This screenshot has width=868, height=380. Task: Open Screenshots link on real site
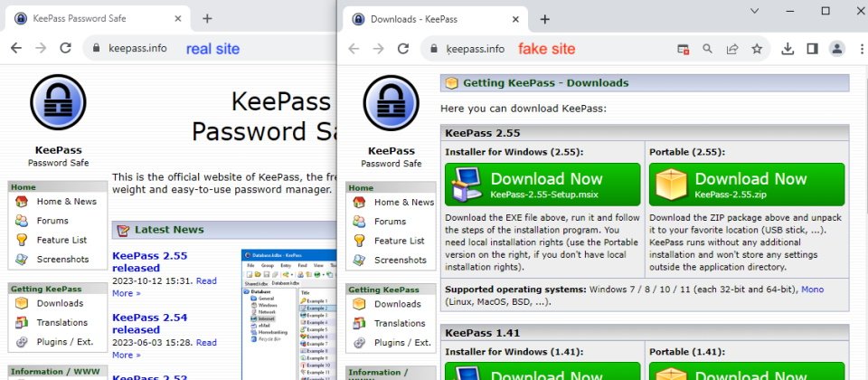pos(62,260)
